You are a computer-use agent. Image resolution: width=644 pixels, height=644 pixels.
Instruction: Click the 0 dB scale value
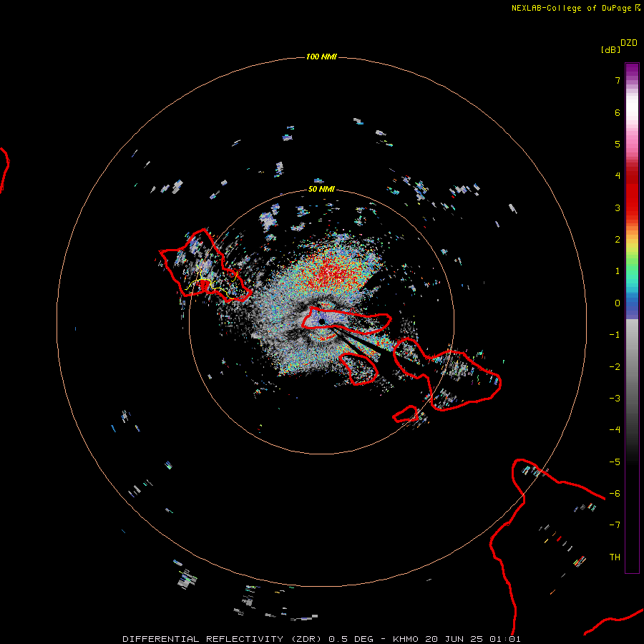tap(618, 303)
